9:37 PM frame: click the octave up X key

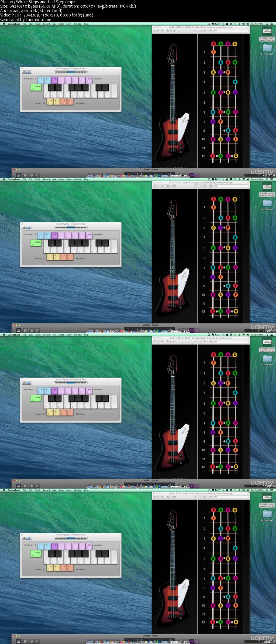[57, 102]
